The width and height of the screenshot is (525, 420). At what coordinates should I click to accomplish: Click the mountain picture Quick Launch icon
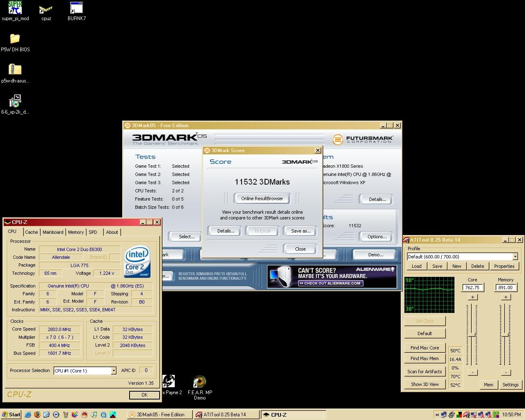click(113, 415)
